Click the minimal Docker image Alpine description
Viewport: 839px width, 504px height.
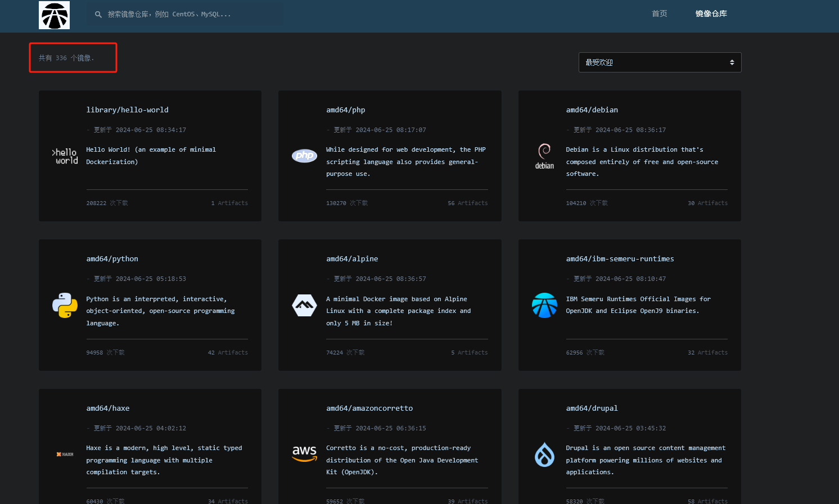[399, 311]
